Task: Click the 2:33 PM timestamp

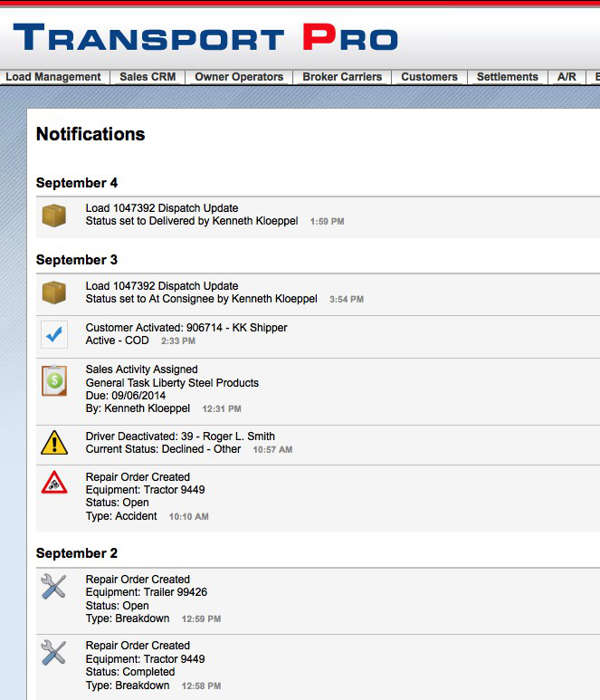Action: (x=178, y=341)
